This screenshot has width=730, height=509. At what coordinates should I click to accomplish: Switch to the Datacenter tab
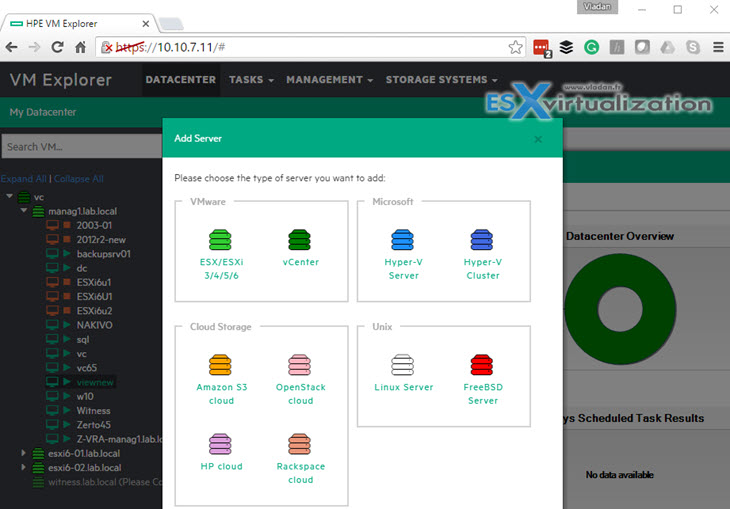(181, 80)
